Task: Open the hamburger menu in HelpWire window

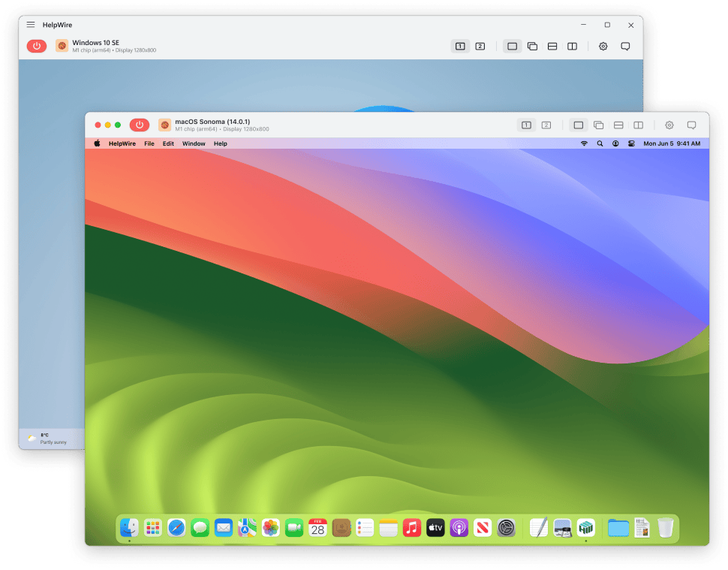Action: (30, 24)
